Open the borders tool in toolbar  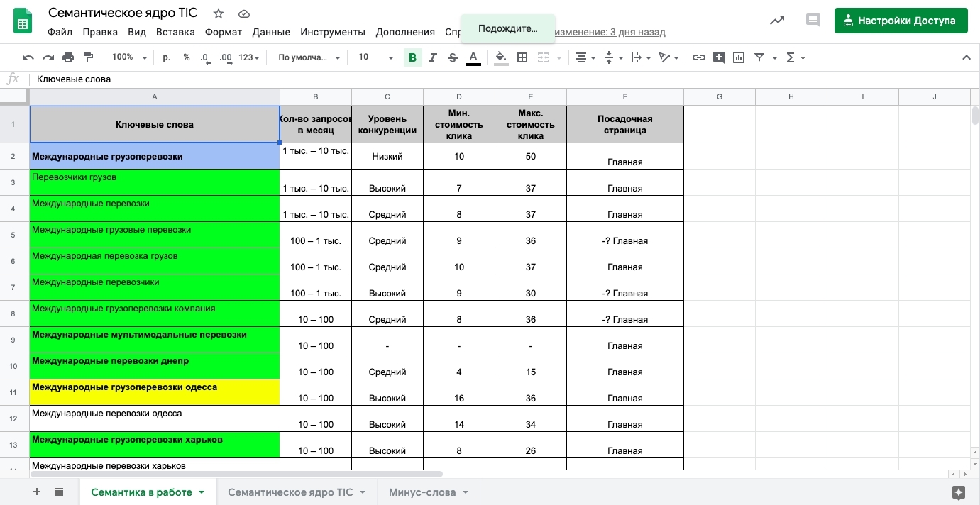point(522,57)
